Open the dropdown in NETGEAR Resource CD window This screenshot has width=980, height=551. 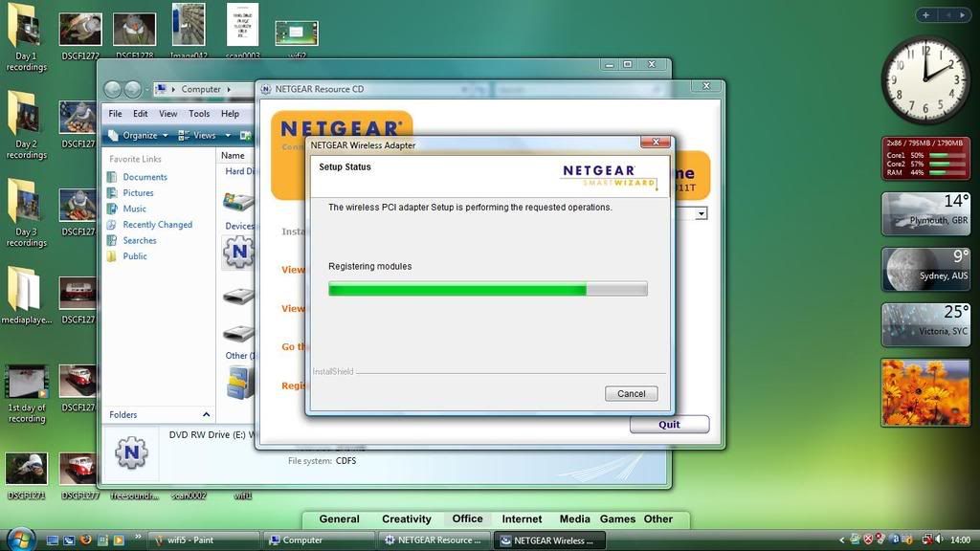point(702,213)
